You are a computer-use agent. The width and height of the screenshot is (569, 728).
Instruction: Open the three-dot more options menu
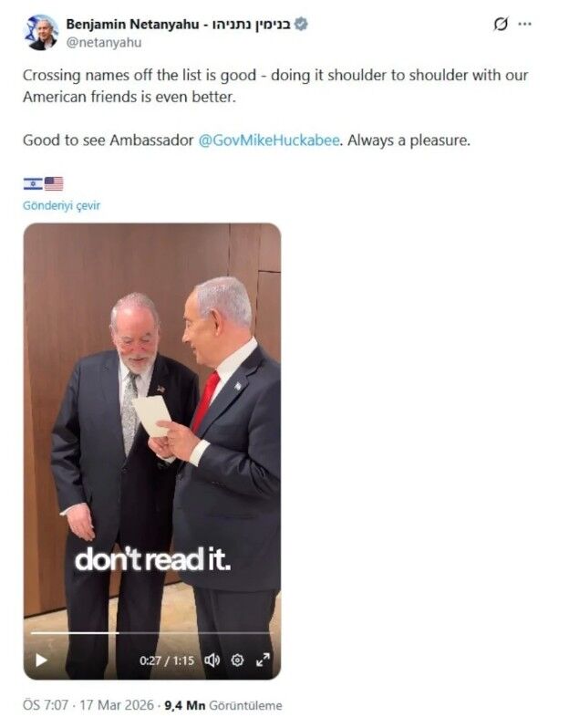coord(524,24)
